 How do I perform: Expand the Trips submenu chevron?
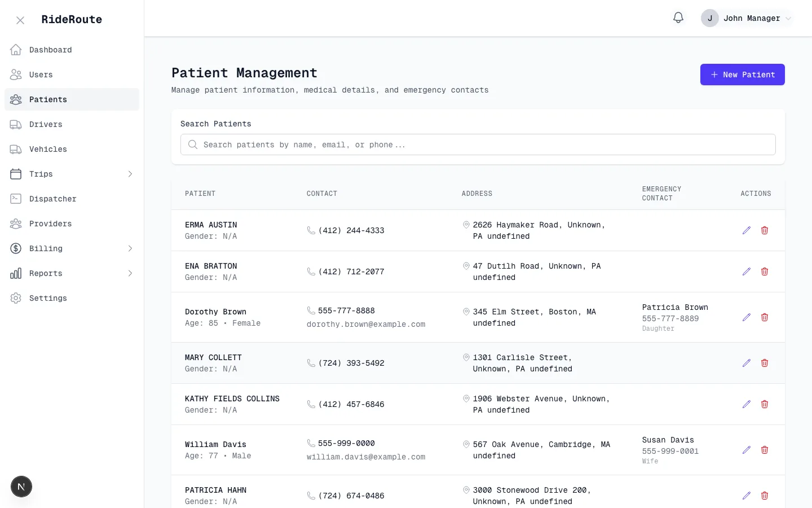coord(130,174)
